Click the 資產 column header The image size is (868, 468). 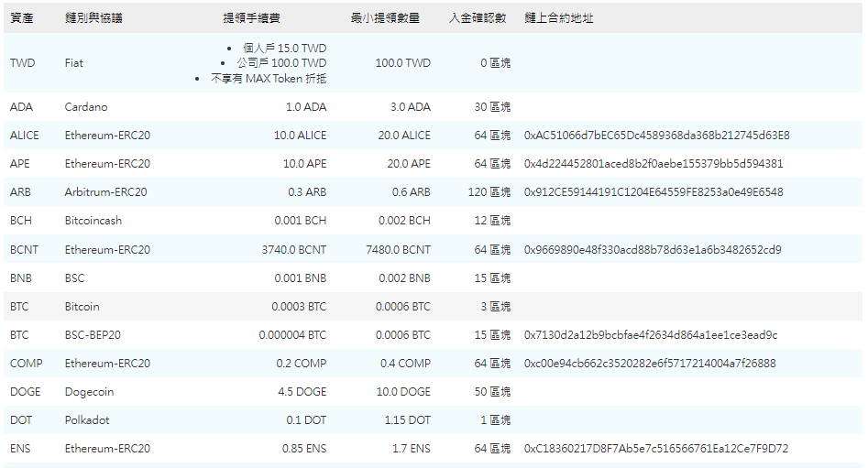pos(22,18)
